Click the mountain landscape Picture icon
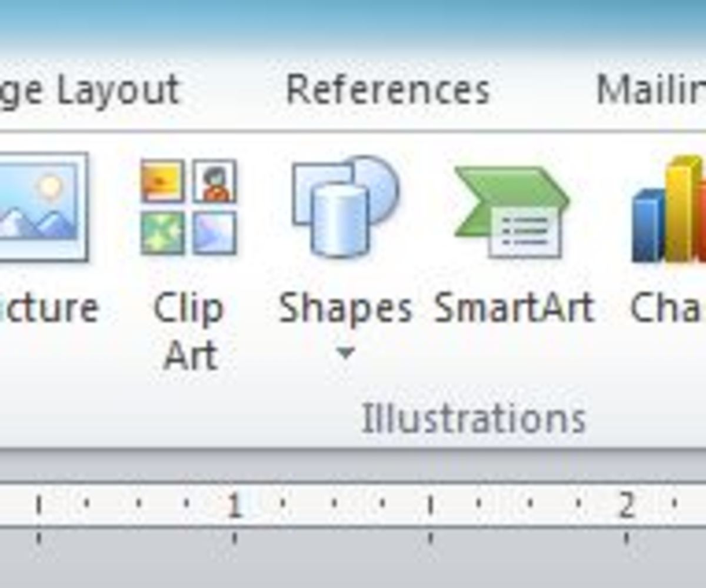This screenshot has height=588, width=706. pyautogui.click(x=41, y=206)
